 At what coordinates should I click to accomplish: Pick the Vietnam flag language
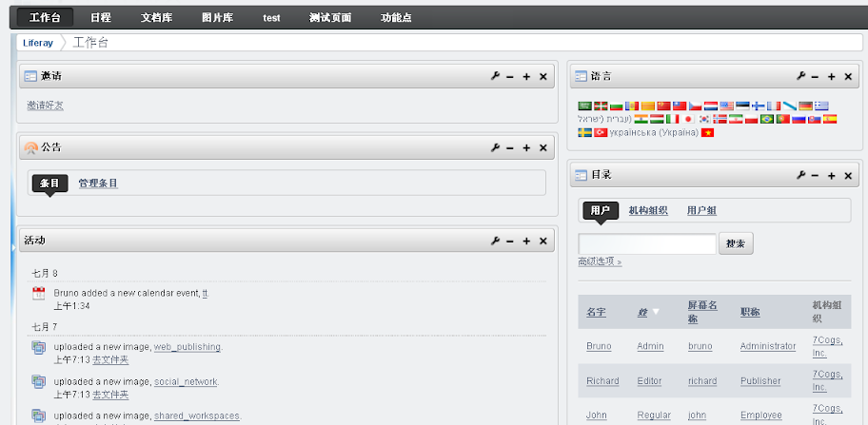[x=707, y=133]
